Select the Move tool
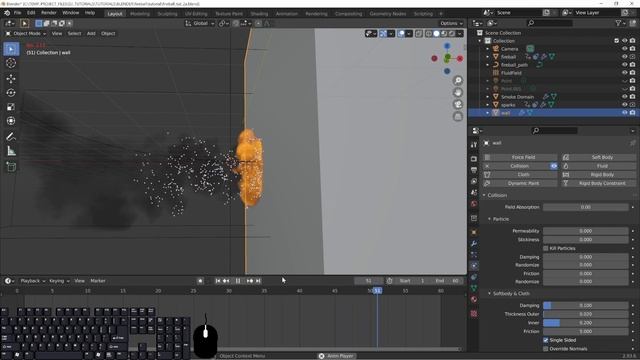This screenshot has height=360, width=640. point(11,78)
